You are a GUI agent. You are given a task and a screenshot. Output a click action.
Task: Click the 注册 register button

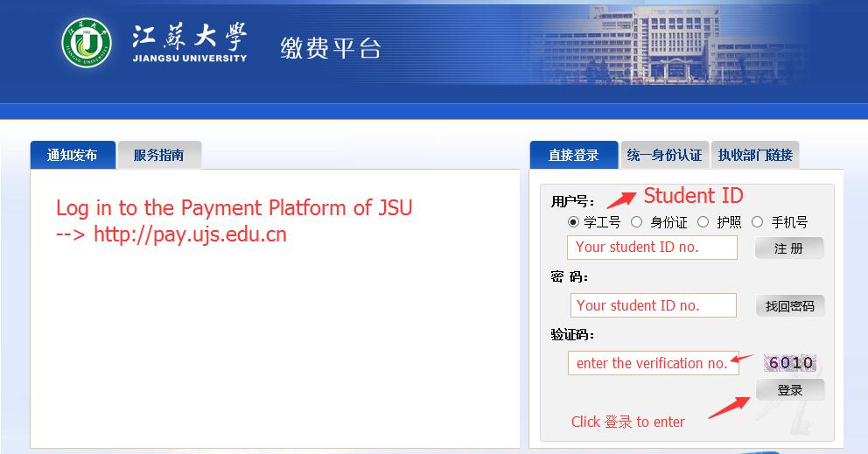[789, 248]
